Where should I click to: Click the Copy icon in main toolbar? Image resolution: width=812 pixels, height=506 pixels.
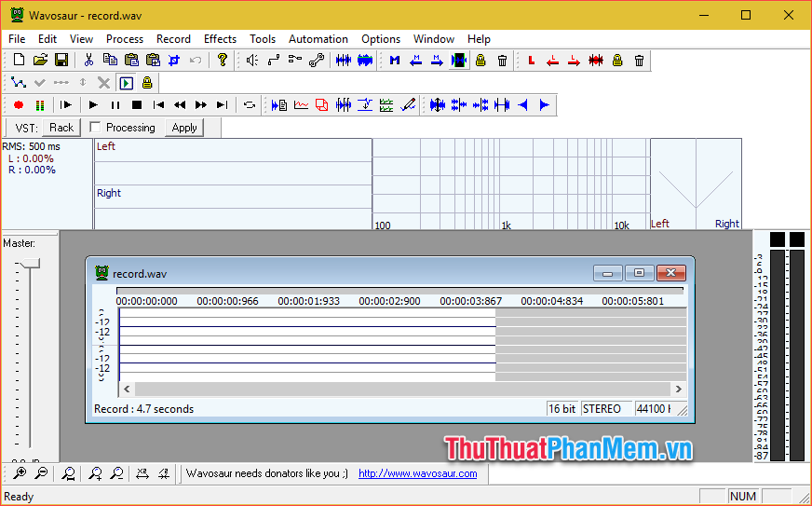(x=110, y=61)
